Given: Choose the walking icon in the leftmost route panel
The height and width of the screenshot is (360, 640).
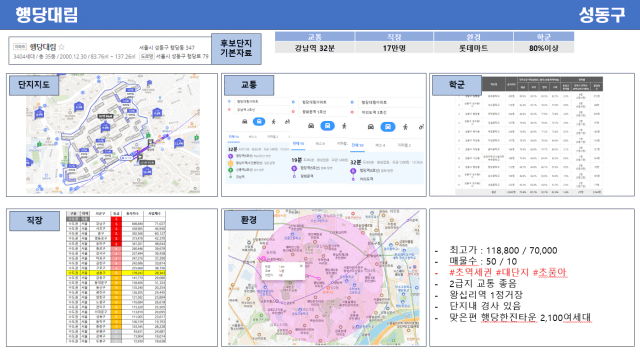Looking at the screenshot, I should pyautogui.click(x=274, y=122).
